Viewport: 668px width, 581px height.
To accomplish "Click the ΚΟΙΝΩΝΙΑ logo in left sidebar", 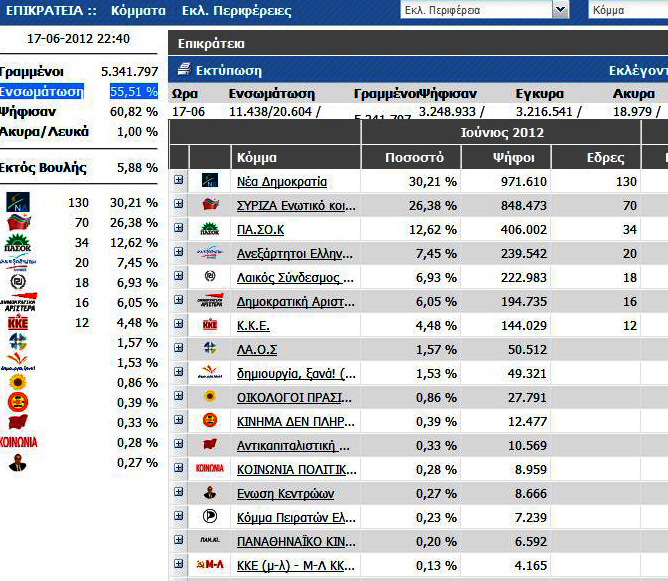I will pyautogui.click(x=20, y=442).
